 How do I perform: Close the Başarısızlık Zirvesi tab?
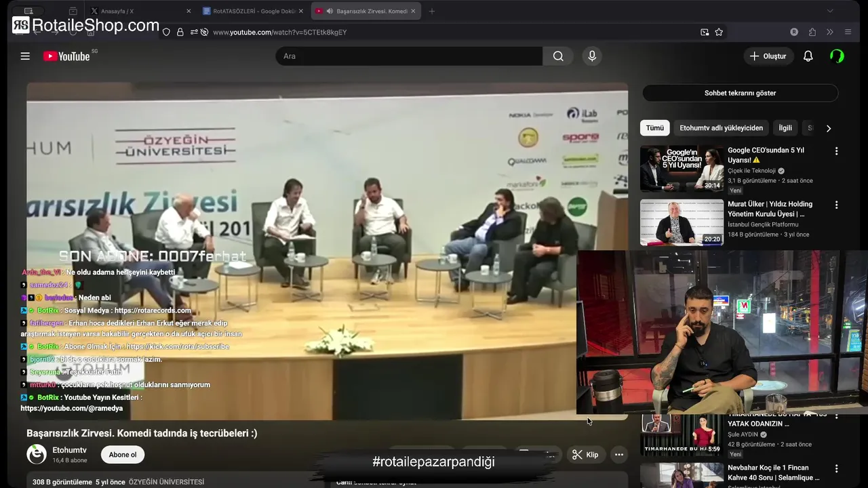click(x=413, y=11)
